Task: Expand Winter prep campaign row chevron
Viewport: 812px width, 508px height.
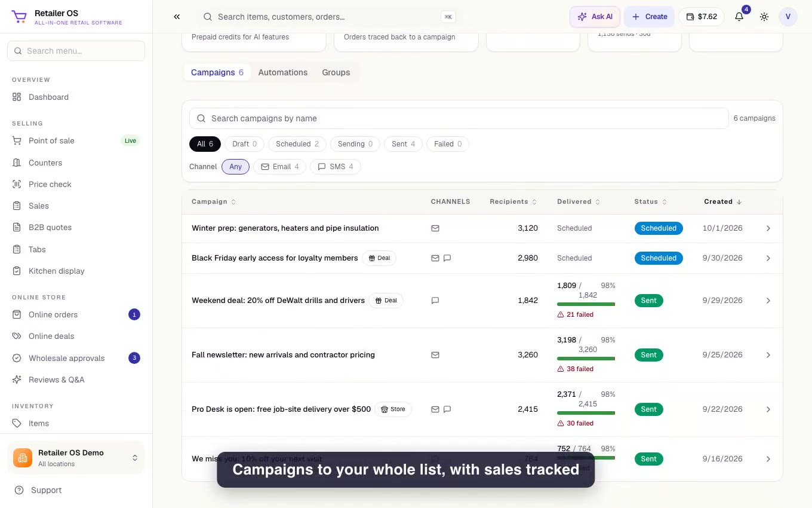Action: point(768,228)
